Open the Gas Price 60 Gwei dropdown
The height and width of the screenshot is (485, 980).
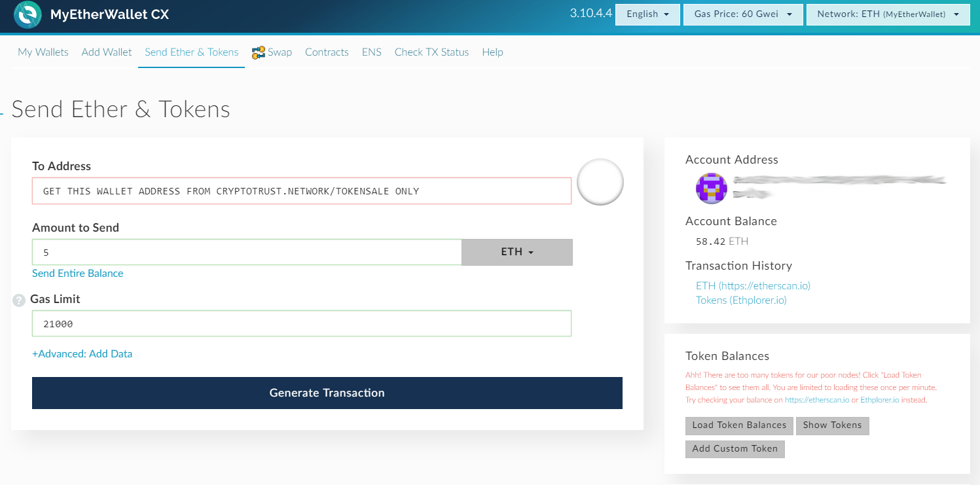(743, 14)
